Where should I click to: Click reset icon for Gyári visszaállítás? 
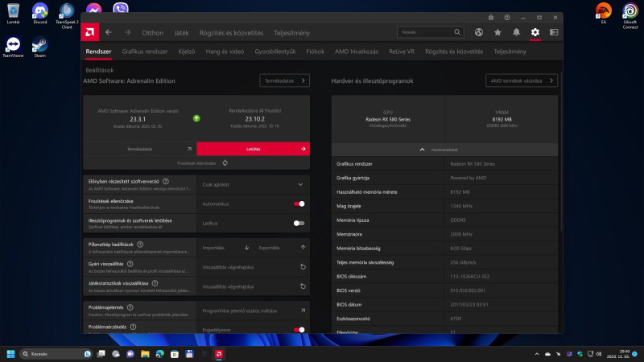point(303,267)
